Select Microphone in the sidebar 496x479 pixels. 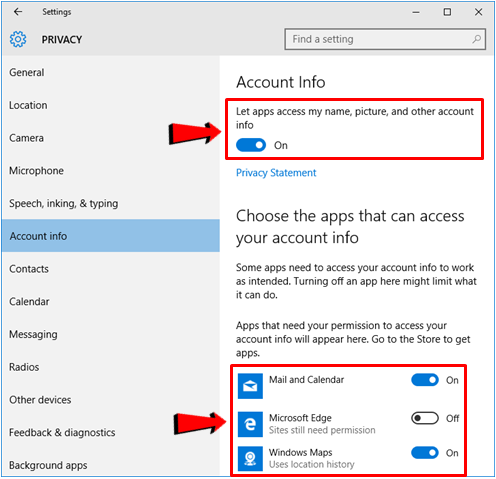click(111, 170)
